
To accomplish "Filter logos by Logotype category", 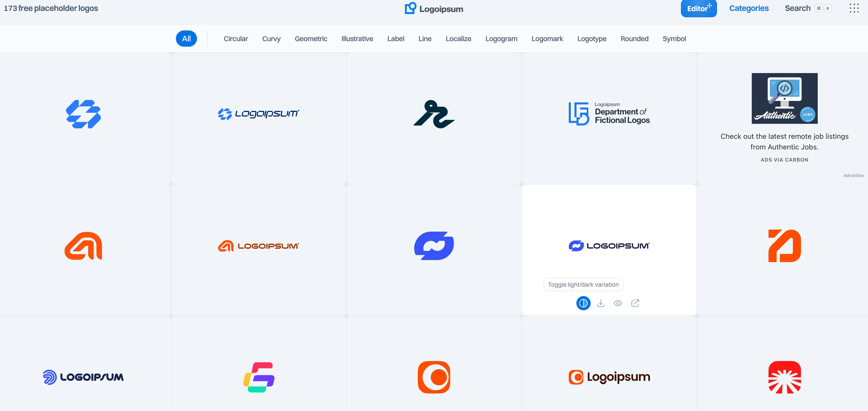I will click(x=592, y=39).
